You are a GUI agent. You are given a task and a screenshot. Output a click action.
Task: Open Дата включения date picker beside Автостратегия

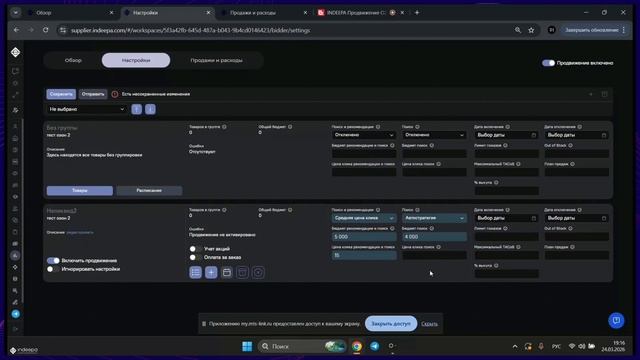506,218
